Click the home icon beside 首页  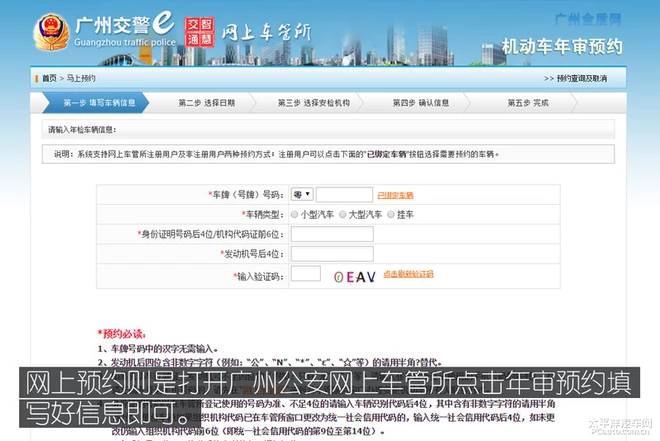[x=36, y=77]
